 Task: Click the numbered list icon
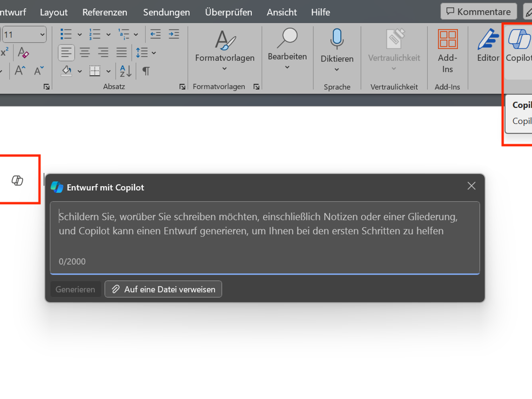click(x=95, y=34)
